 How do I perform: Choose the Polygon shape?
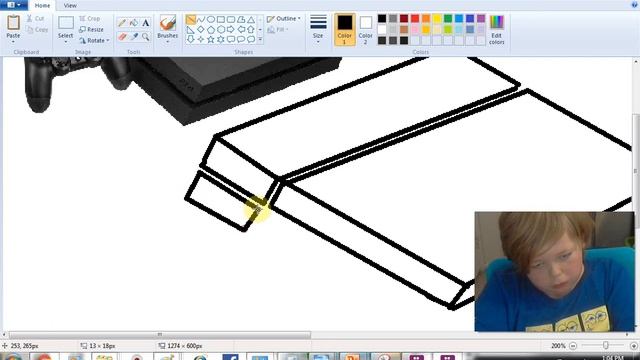pos(241,20)
